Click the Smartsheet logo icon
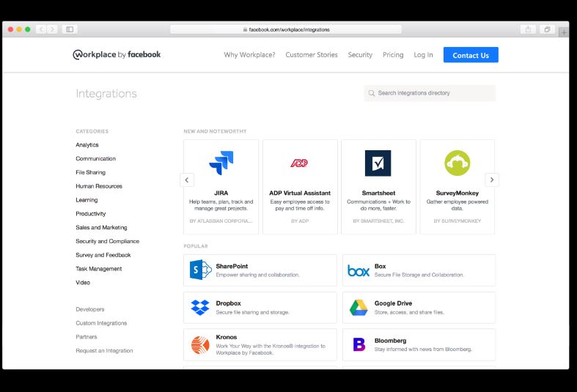The height and width of the screenshot is (392, 577). [378, 163]
